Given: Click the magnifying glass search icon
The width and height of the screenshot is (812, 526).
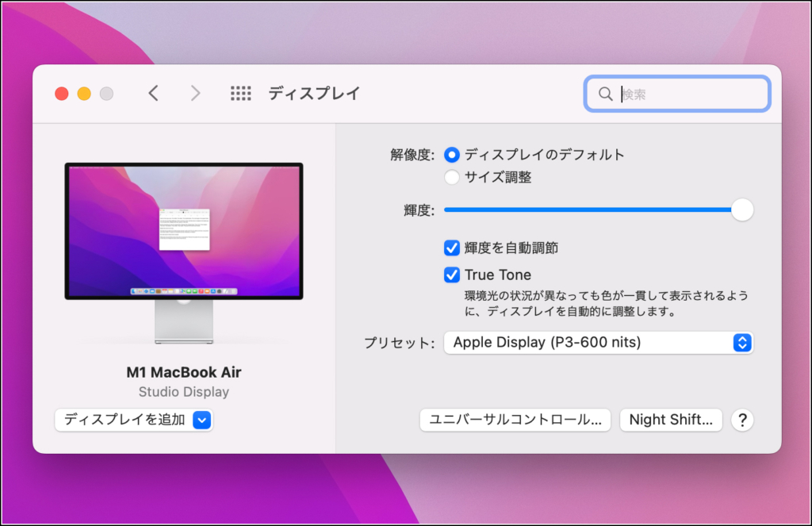Looking at the screenshot, I should [x=605, y=94].
